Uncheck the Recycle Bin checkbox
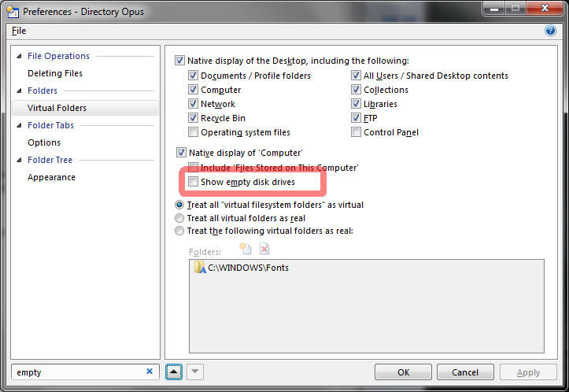 [x=194, y=118]
